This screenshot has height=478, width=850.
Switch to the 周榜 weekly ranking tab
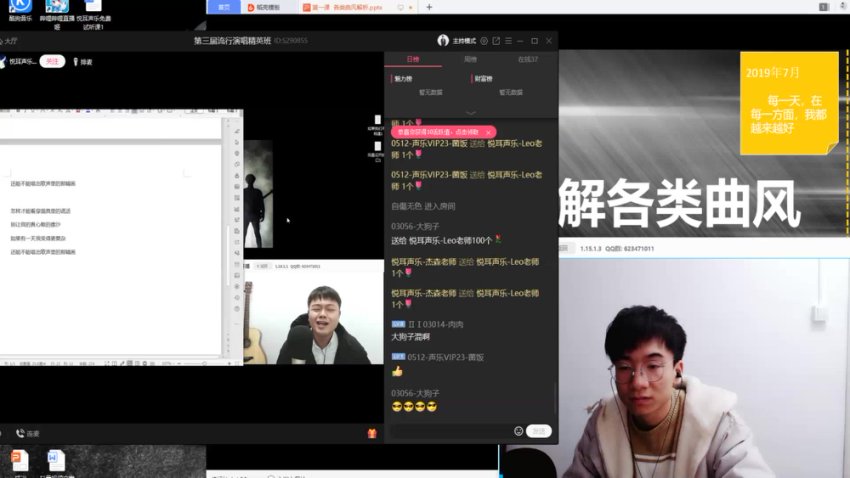pos(470,60)
